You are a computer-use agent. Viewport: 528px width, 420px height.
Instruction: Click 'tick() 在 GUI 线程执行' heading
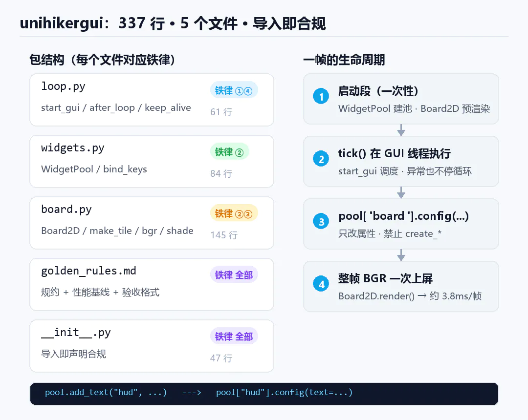395,154
